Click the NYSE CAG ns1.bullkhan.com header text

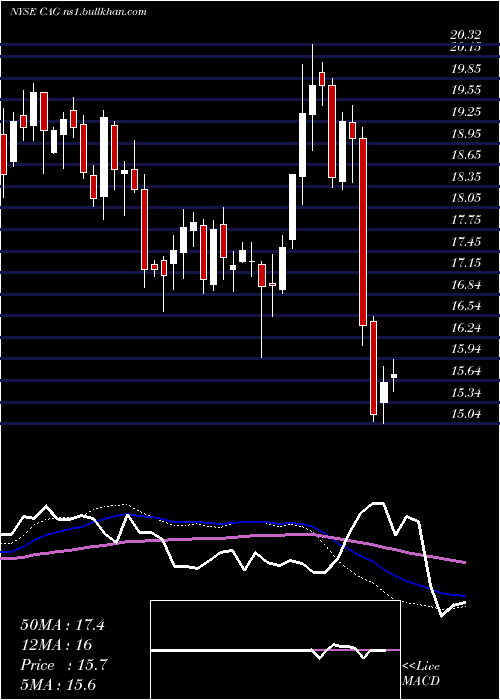[x=78, y=11]
